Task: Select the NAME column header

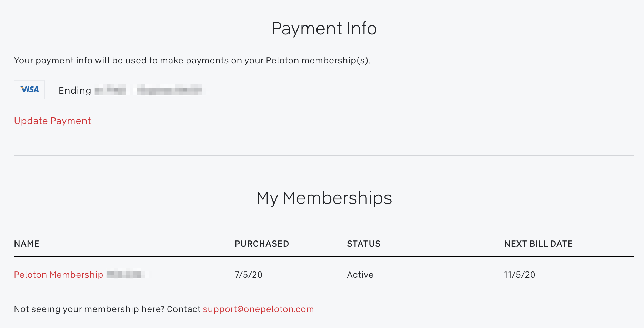Action: pyautogui.click(x=27, y=244)
